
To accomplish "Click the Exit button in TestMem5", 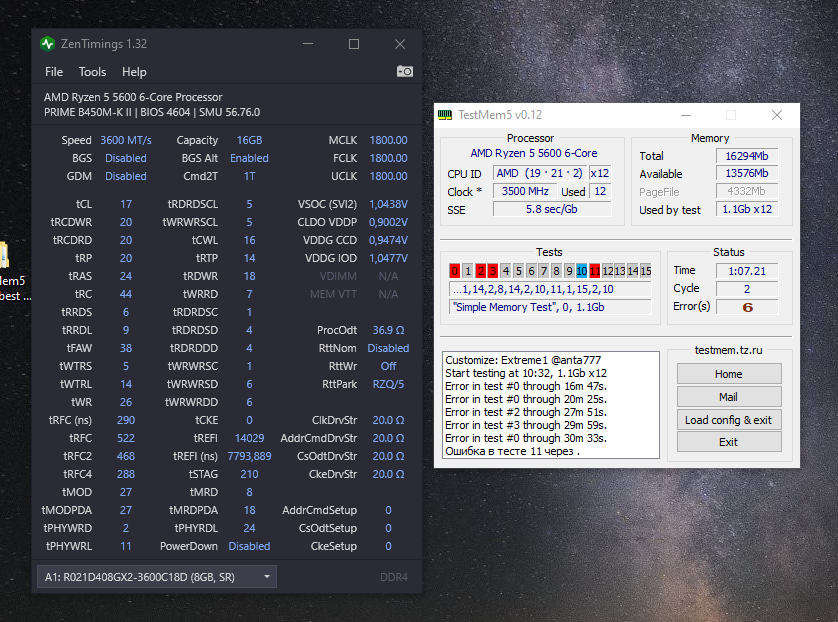I will 728,442.
